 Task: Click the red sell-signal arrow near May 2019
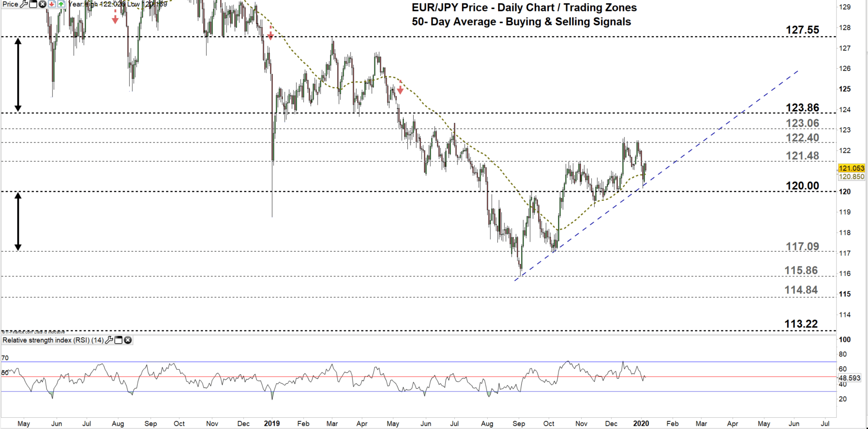(400, 88)
